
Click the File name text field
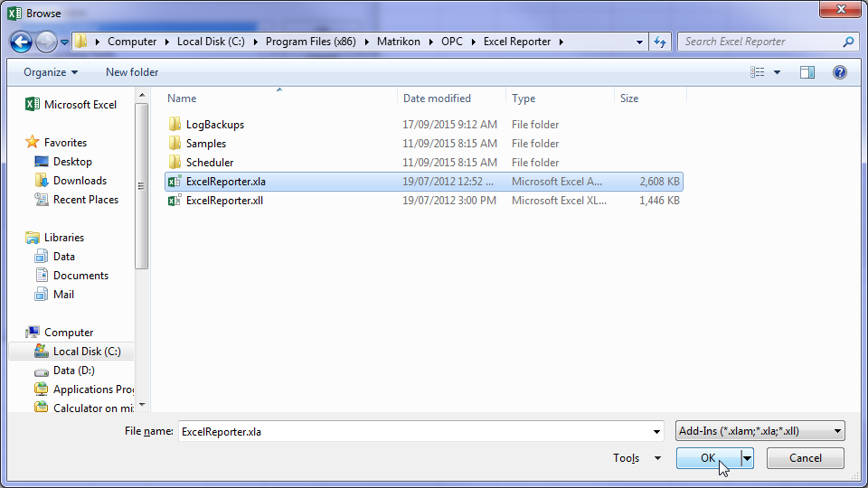[415, 432]
